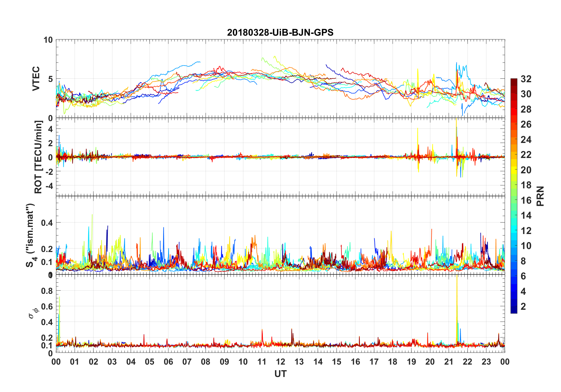Click x-axis tick label 18
561x392 pixels.
point(393,362)
